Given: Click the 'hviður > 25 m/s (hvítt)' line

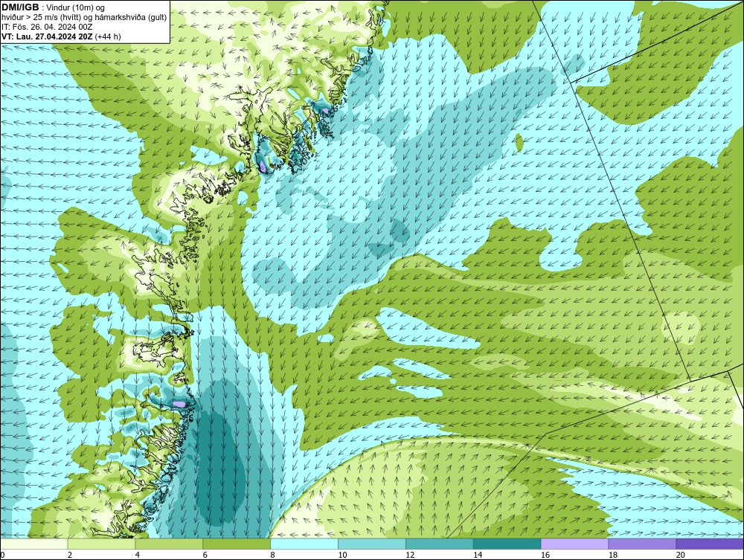Looking at the screenshot, I should point(84,17).
